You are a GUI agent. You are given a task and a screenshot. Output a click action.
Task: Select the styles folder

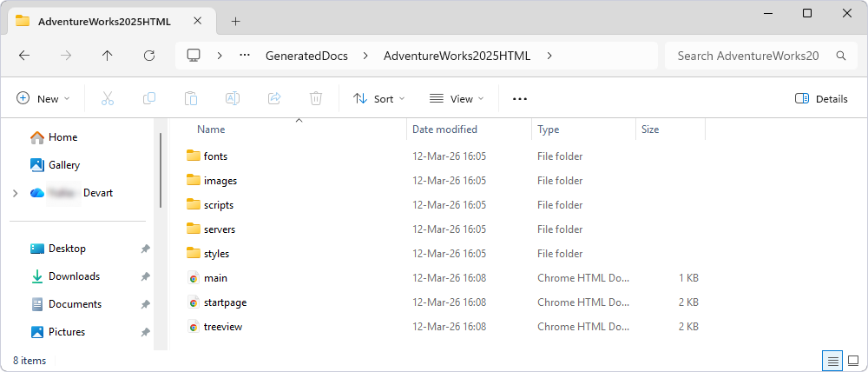point(207,254)
